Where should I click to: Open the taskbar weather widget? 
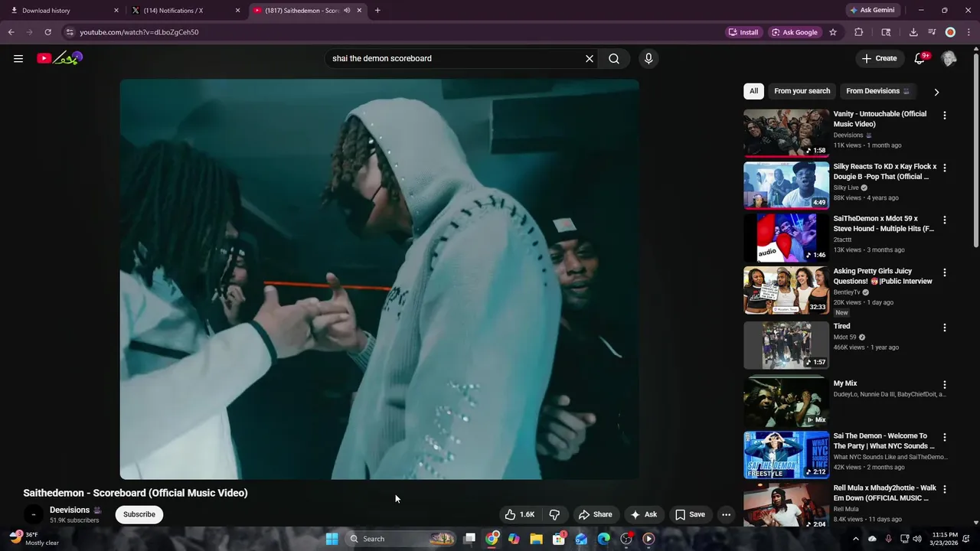click(34, 539)
